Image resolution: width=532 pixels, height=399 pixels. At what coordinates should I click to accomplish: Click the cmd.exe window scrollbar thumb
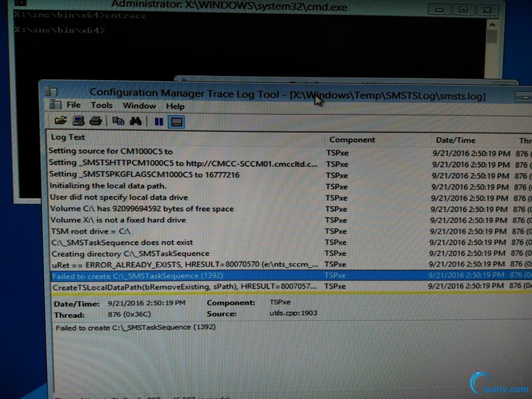pos(492,37)
